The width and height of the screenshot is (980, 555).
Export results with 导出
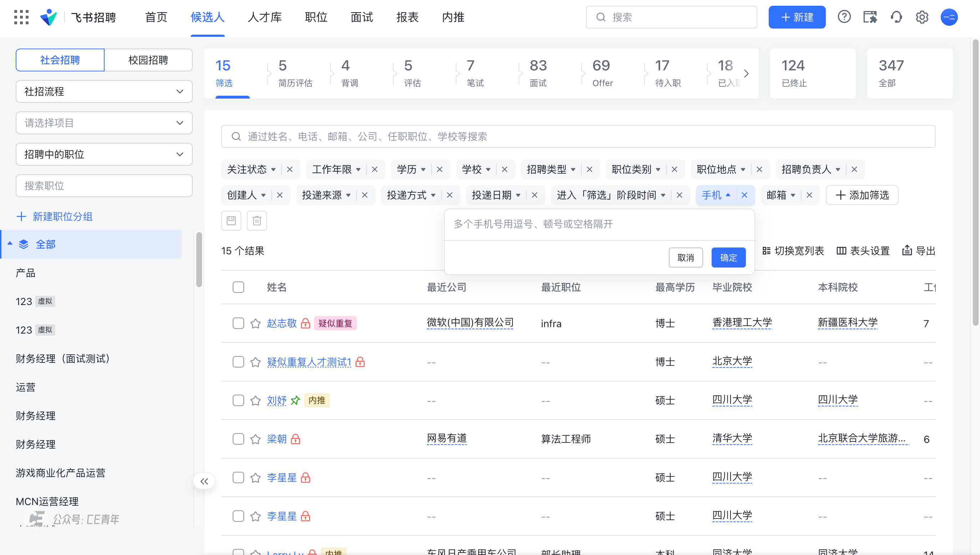click(x=919, y=251)
